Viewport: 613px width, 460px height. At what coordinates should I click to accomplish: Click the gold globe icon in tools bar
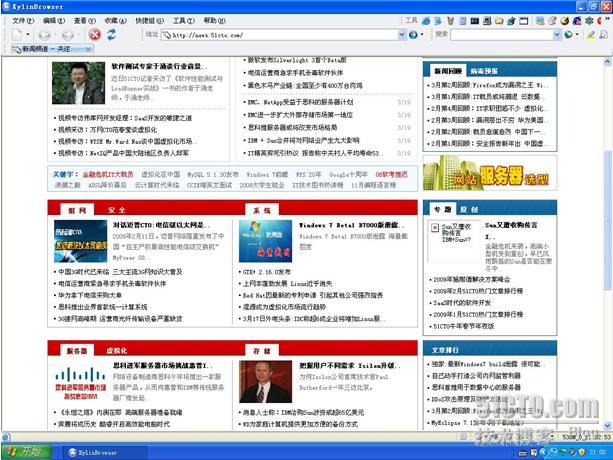pyautogui.click(x=564, y=21)
